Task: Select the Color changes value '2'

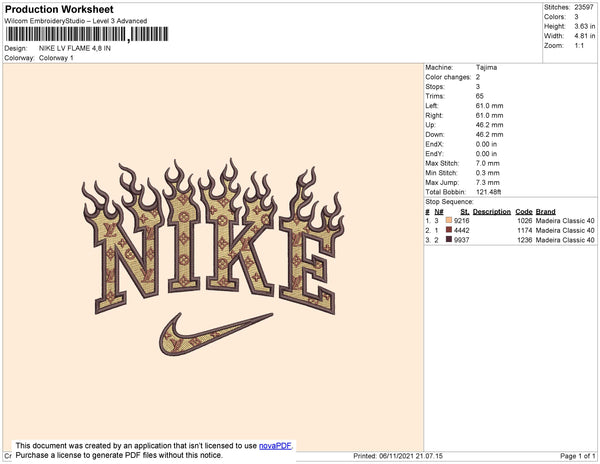Action: [x=478, y=77]
